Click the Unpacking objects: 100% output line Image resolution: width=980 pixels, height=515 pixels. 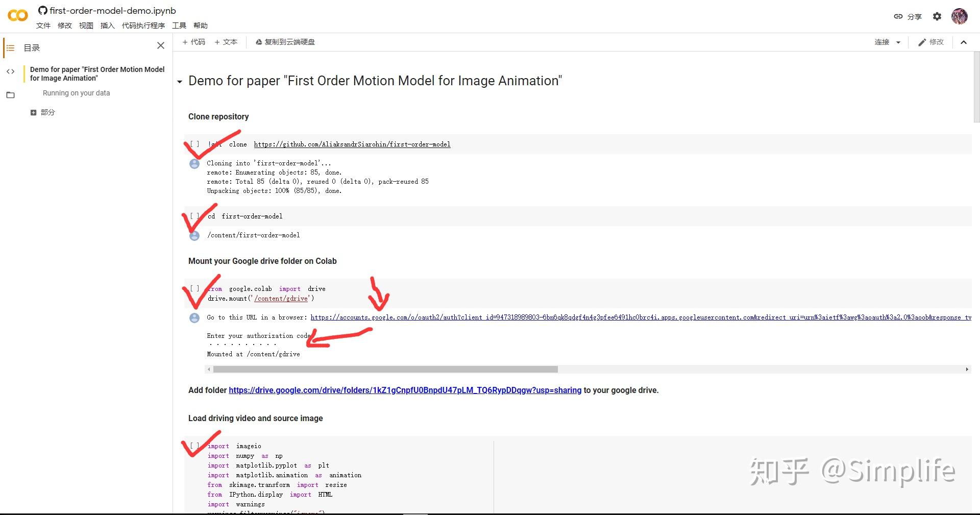pos(274,191)
